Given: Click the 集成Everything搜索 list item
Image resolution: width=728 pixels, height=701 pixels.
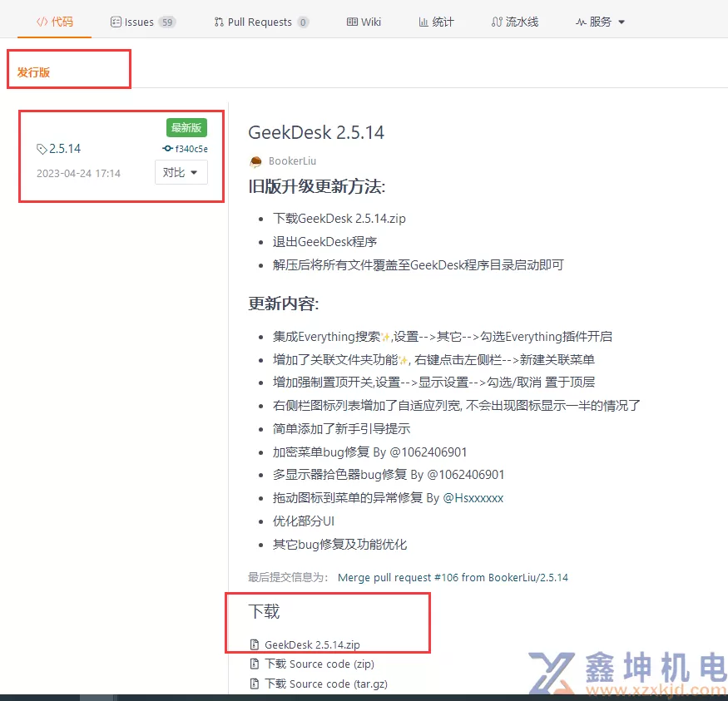Looking at the screenshot, I should [443, 336].
